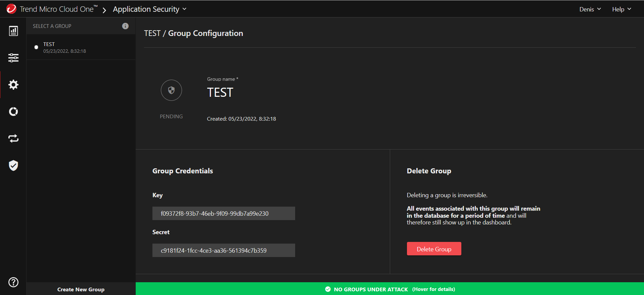Click the Delete Group button
The image size is (644, 295).
(434, 249)
